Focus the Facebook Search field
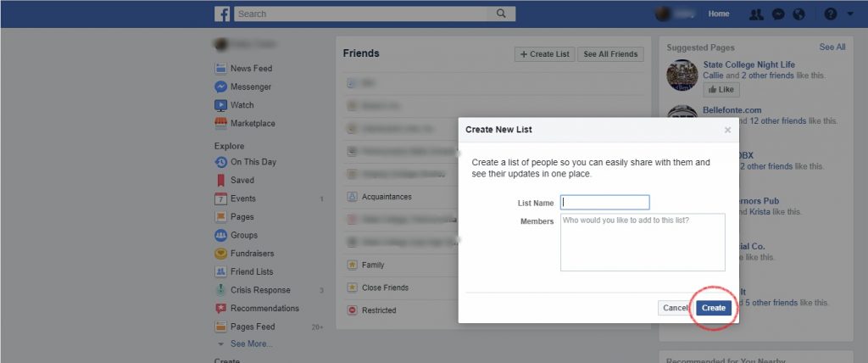868x363 pixels. tap(360, 14)
